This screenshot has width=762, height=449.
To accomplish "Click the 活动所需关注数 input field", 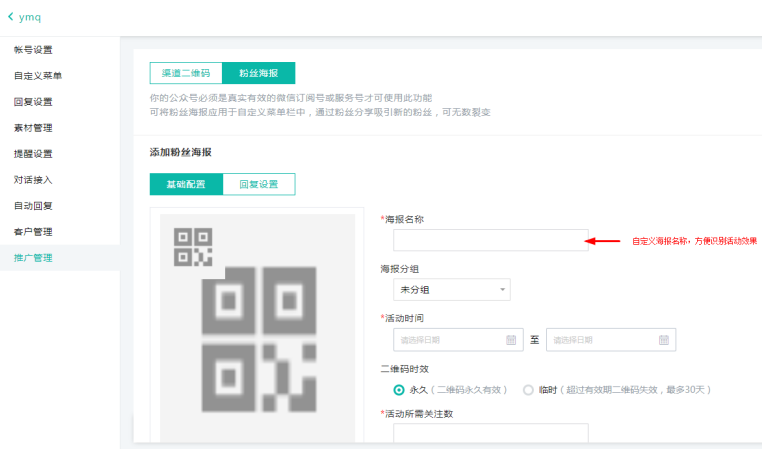I will tap(490, 433).
